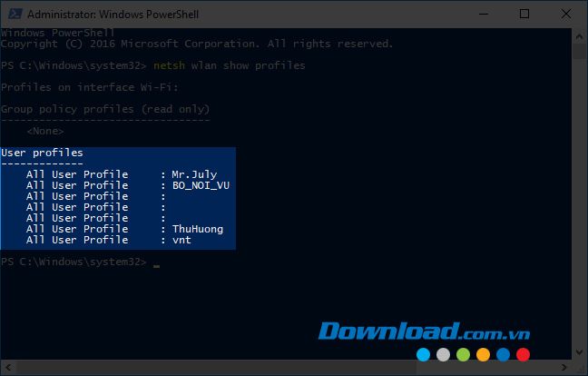Click the 'Mr.July' profile name
Image resolution: width=588 pixels, height=376 pixels.
[x=194, y=175]
